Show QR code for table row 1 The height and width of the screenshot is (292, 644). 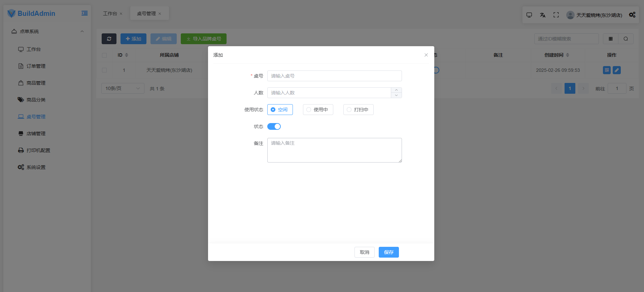607,70
